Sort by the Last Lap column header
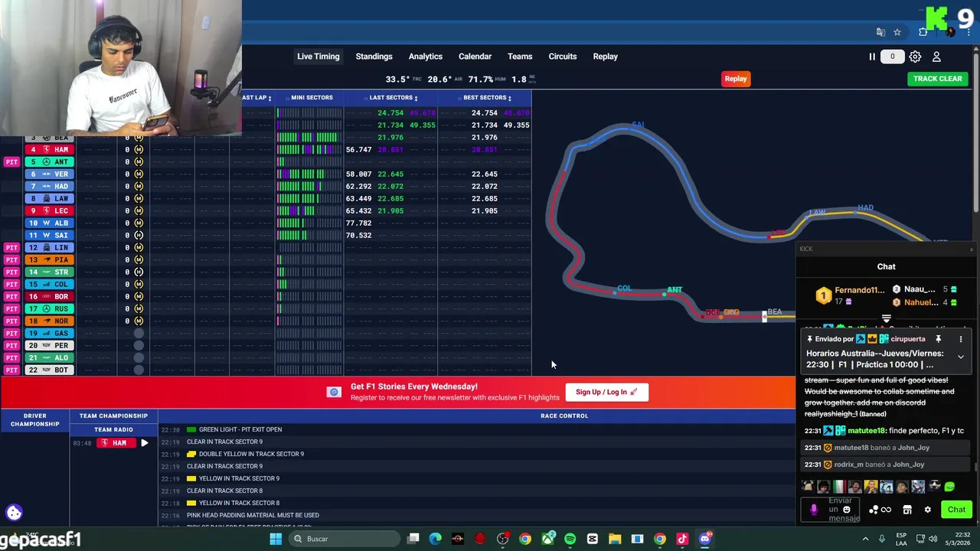The height and width of the screenshot is (551, 980). [x=256, y=97]
